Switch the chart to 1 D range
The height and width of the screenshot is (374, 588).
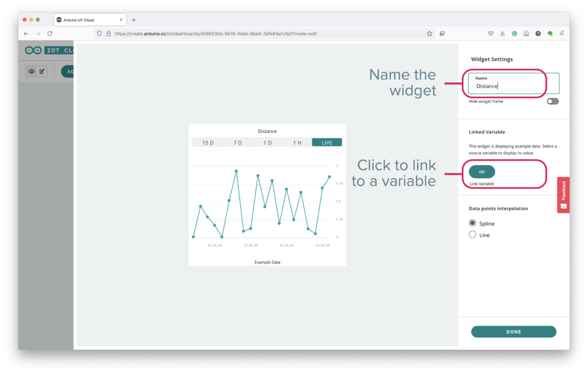[x=268, y=142]
